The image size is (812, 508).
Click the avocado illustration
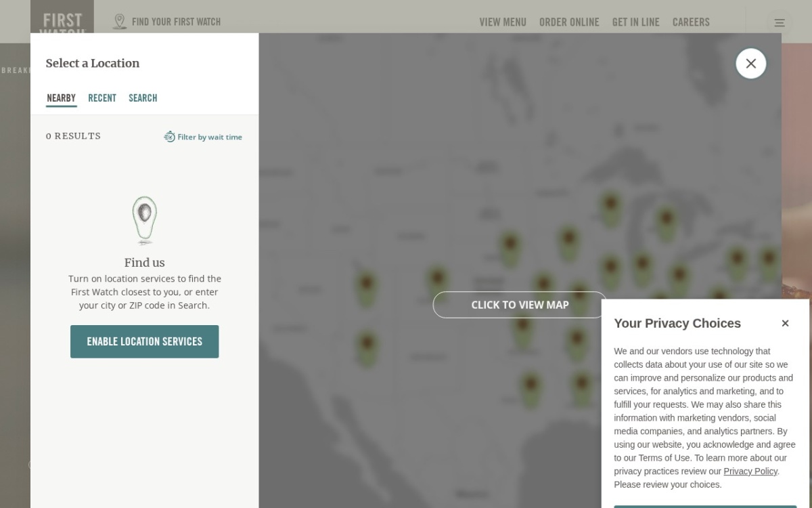click(144, 221)
